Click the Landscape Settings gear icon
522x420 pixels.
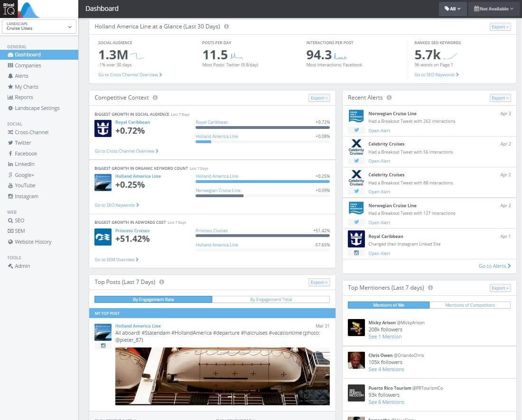click(10, 108)
